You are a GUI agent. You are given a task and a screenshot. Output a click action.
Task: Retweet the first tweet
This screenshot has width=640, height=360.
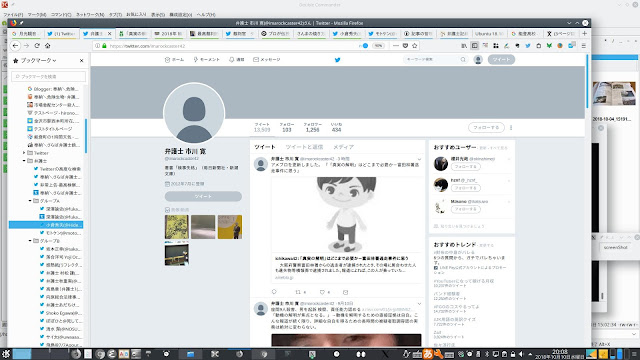[x=298, y=292]
